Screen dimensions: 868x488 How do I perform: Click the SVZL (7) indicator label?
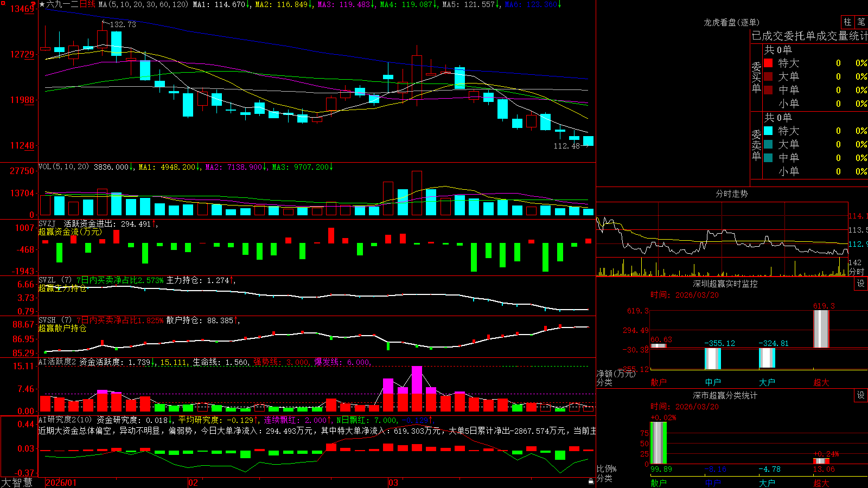point(55,280)
